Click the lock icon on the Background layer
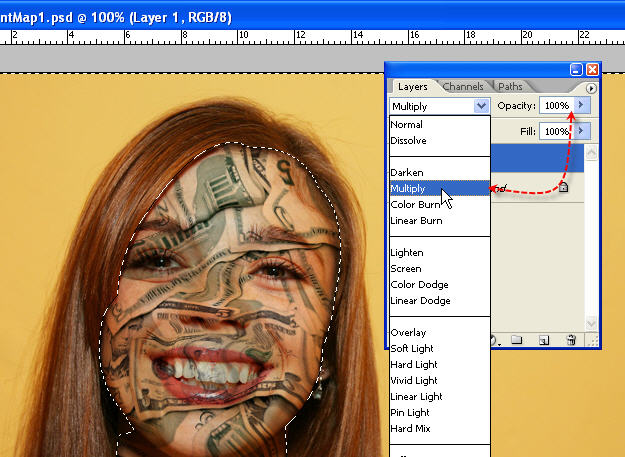The image size is (625, 457). [563, 187]
